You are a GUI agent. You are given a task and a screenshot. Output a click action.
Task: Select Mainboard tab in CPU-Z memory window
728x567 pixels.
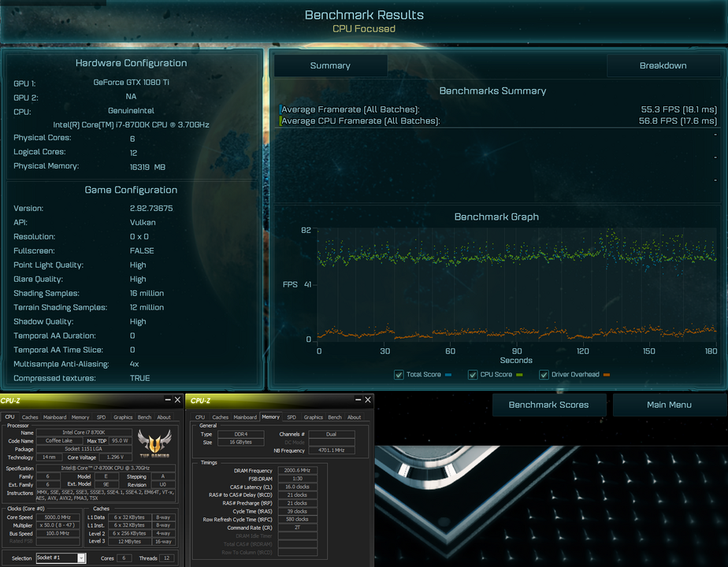coord(245,417)
